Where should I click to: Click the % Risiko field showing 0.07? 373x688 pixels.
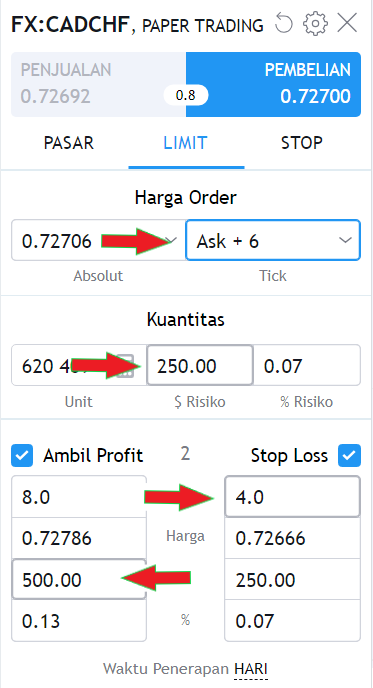[307, 365]
